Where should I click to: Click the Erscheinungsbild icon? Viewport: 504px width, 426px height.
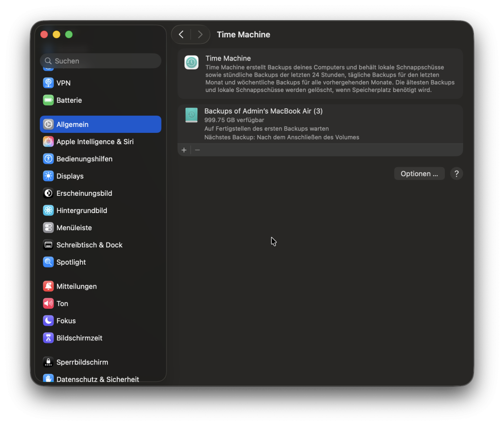[x=48, y=193]
